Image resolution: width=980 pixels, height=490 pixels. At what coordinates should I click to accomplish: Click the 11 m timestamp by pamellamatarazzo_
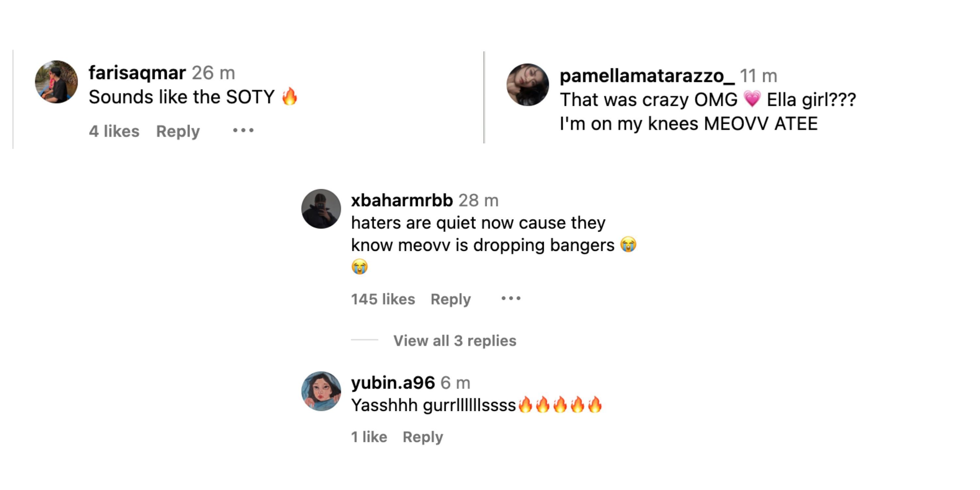pos(758,76)
